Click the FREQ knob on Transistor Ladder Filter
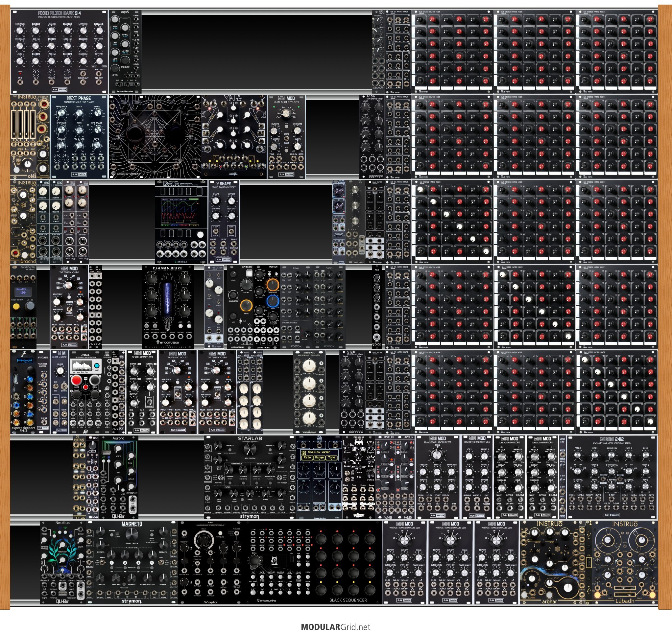 click(x=437, y=455)
